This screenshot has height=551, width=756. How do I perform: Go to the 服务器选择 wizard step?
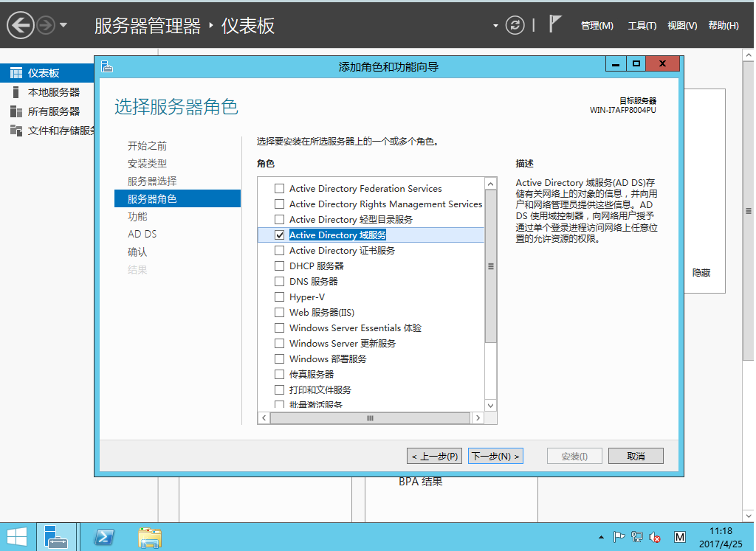tap(152, 181)
